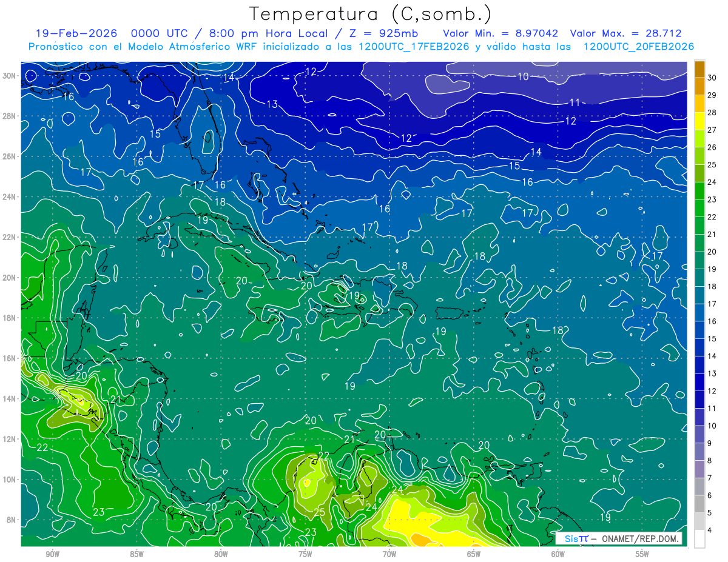This screenshot has width=728, height=562.
Task: Click the title "Temperatura (C,somb.)"
Action: pyautogui.click(x=371, y=15)
